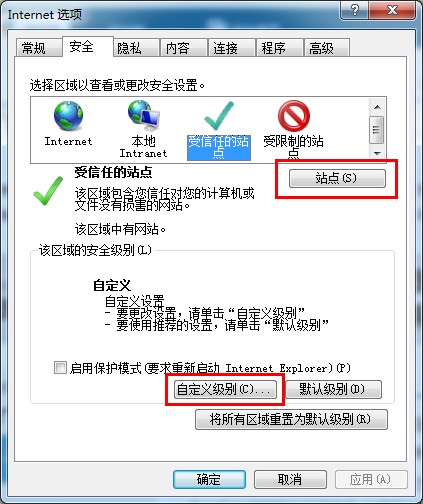
Task: Click zone list scroll up arrow
Action: [x=377, y=107]
